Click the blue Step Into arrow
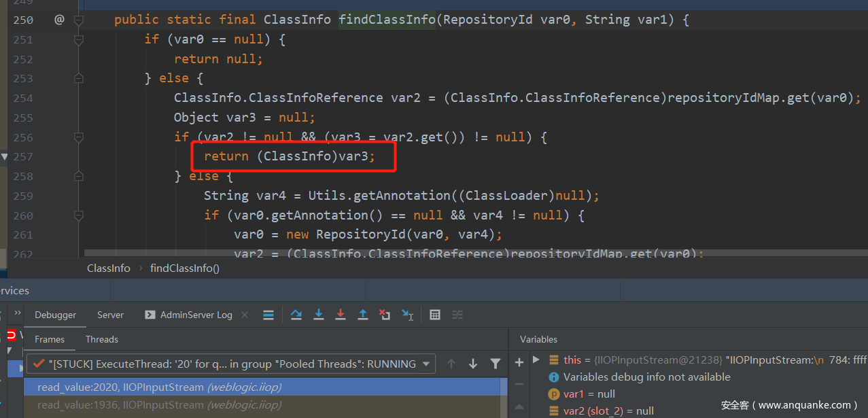Screen dimensions: 868x418 (319, 315)
